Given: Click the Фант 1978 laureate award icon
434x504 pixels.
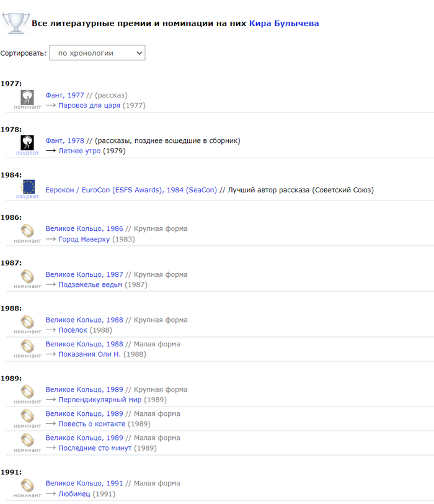Looking at the screenshot, I should click(27, 142).
